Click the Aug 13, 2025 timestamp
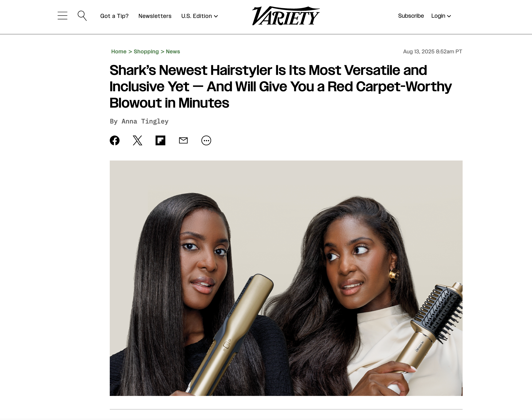 tap(432, 51)
